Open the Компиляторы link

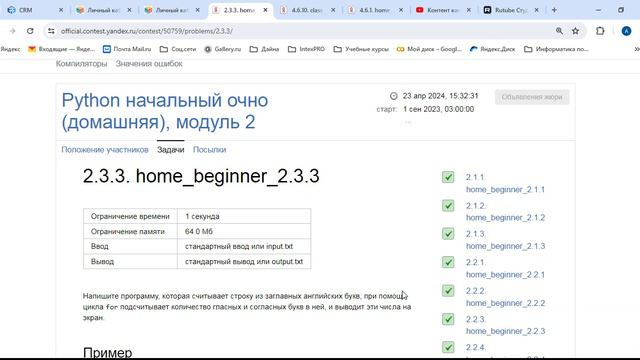click(82, 64)
